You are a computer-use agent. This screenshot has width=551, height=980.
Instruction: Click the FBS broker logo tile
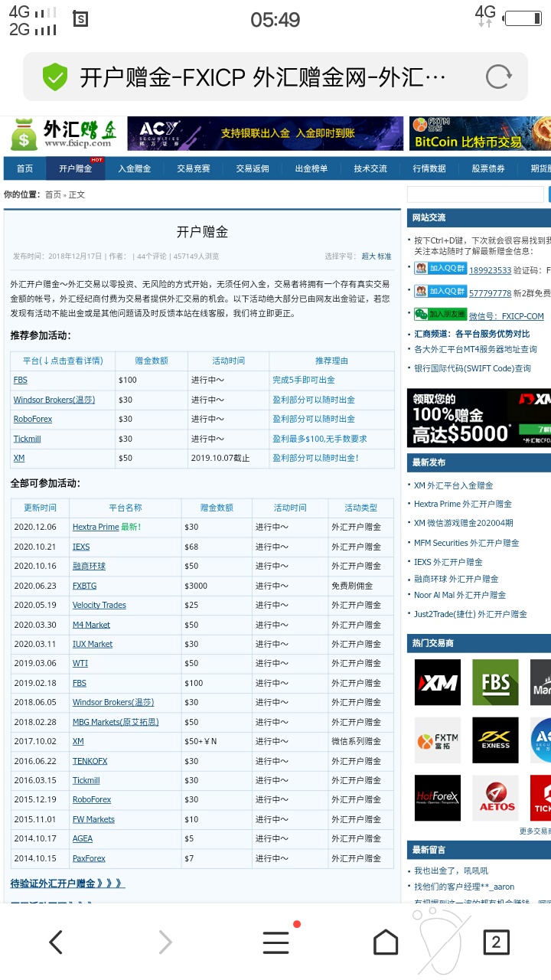point(495,682)
